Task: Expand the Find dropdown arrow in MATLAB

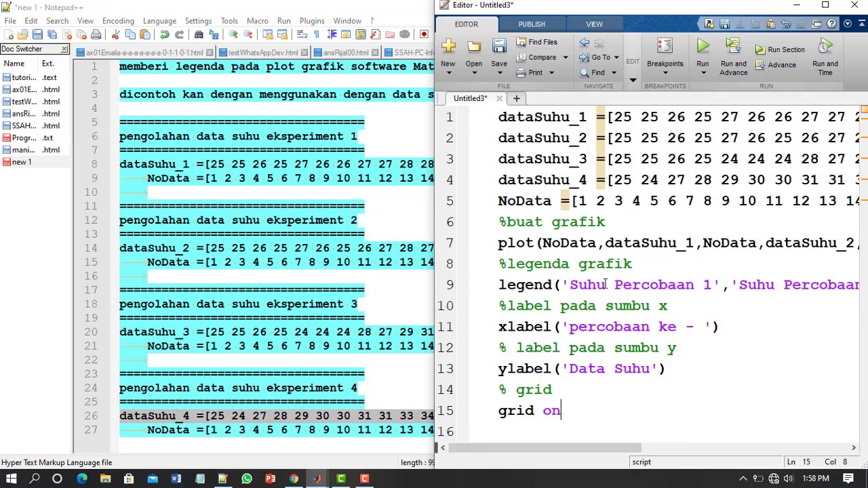Action: (x=613, y=73)
